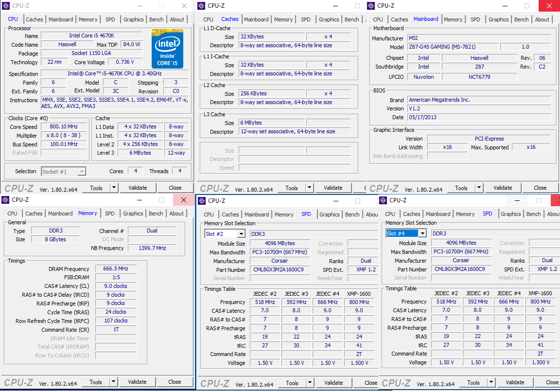Screen dimensions: 560x392
Task: Click the Core Speed value 800.10 MHz
Action: click(64, 126)
